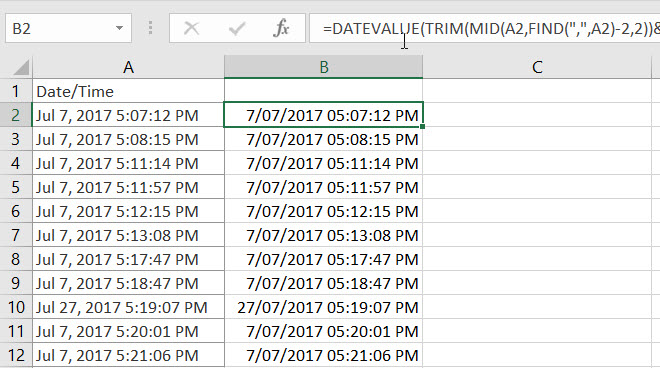This screenshot has height=368, width=660.
Task: Select row 9 header
Action: [x=16, y=283]
